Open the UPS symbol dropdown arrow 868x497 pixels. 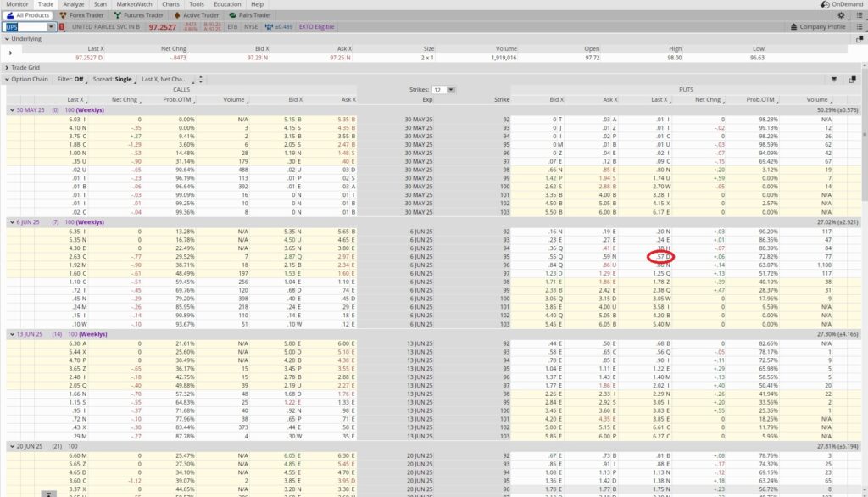click(x=51, y=26)
